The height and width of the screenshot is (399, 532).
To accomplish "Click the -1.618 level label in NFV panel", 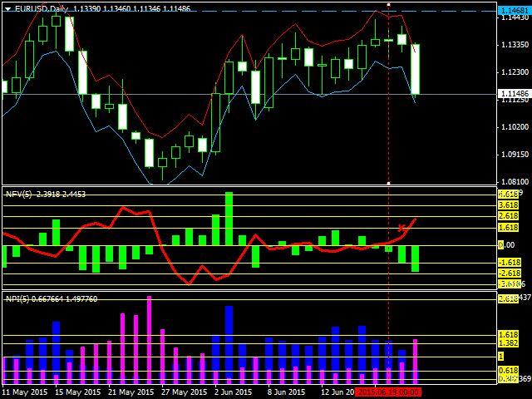I will click(x=510, y=263).
